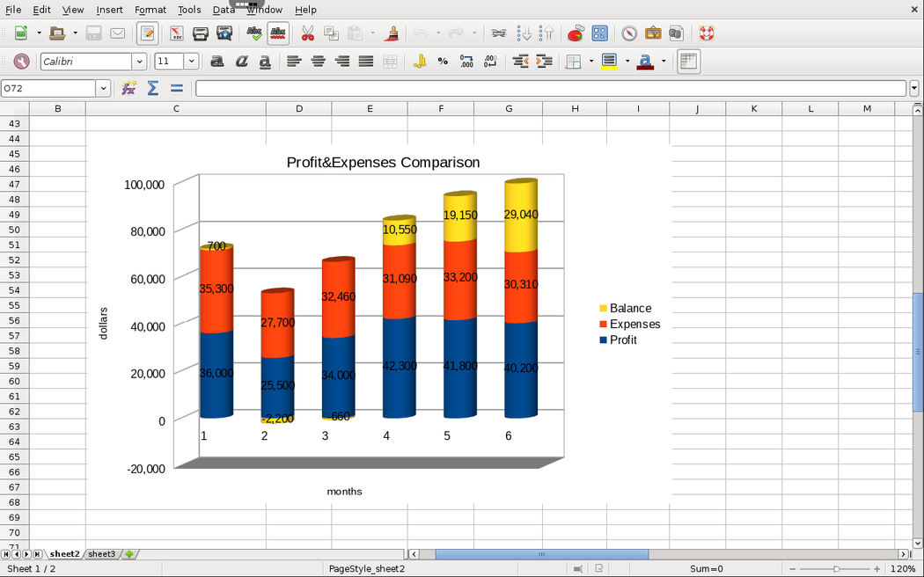Switch to the sheet3 tab
This screenshot has width=924, height=577.
(101, 554)
